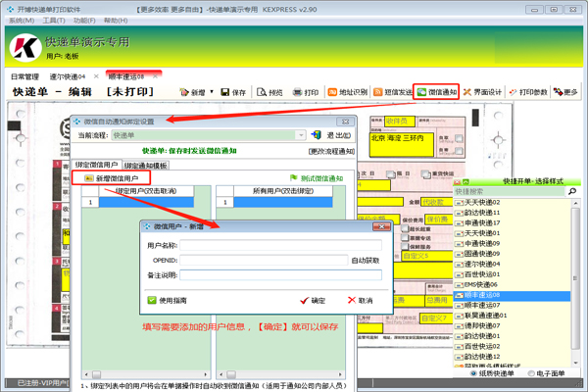Click the 自动获取 link next to OPENID
Screen dimensions: 588x392
click(x=366, y=261)
